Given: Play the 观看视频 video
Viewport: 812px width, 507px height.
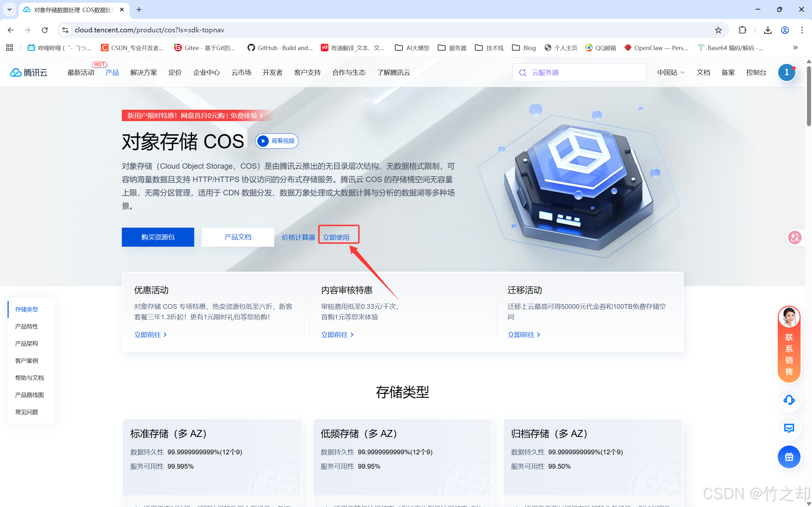Looking at the screenshot, I should point(277,141).
